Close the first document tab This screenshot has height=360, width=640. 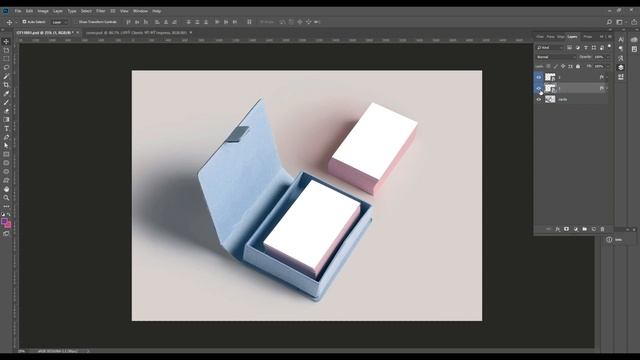78,33
